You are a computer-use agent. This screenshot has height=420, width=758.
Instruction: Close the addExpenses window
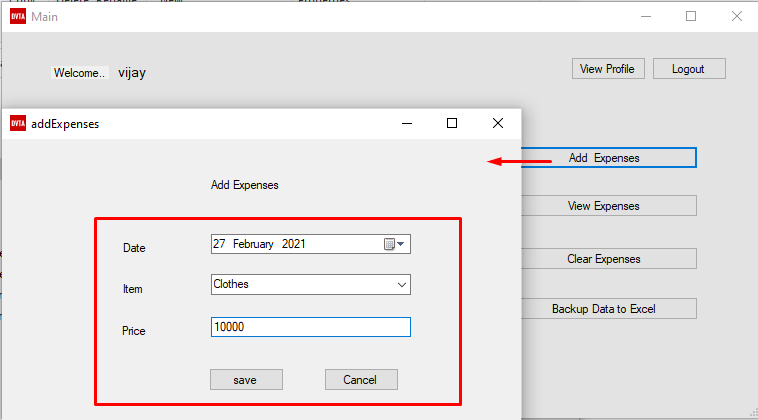click(497, 123)
